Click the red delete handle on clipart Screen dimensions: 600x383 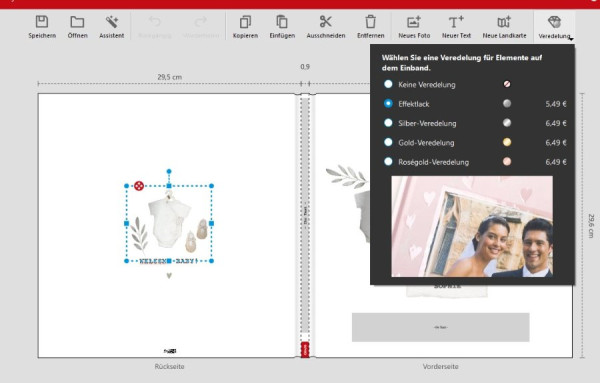139,186
